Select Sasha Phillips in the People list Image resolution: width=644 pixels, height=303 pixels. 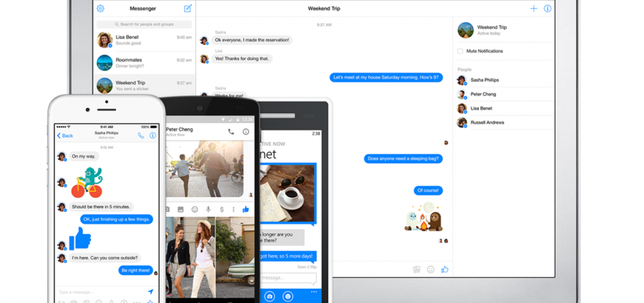click(505, 80)
